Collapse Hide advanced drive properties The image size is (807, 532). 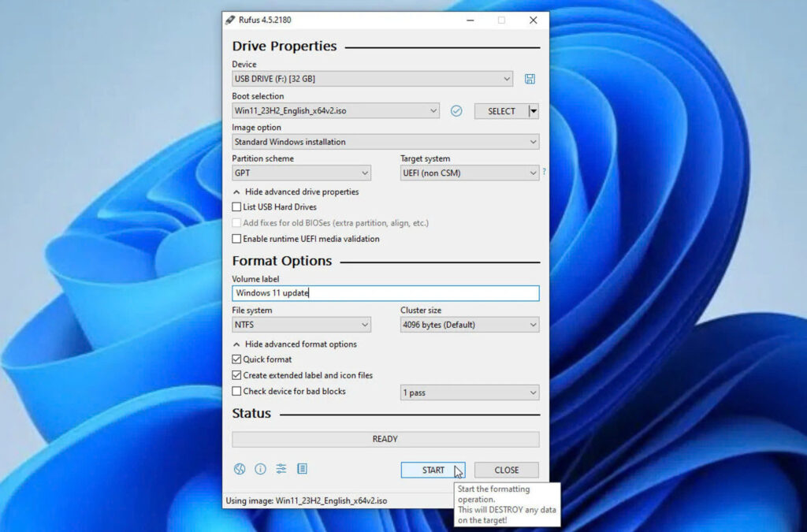coord(296,192)
